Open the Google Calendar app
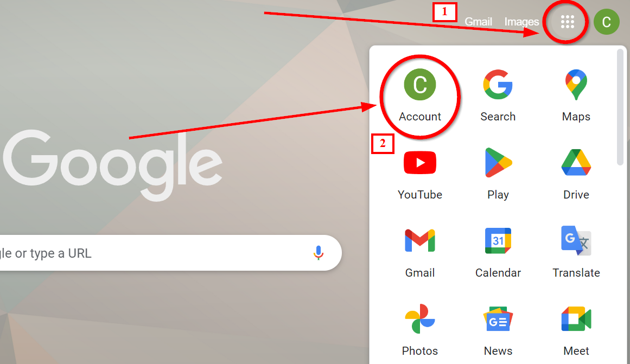 [x=498, y=252]
